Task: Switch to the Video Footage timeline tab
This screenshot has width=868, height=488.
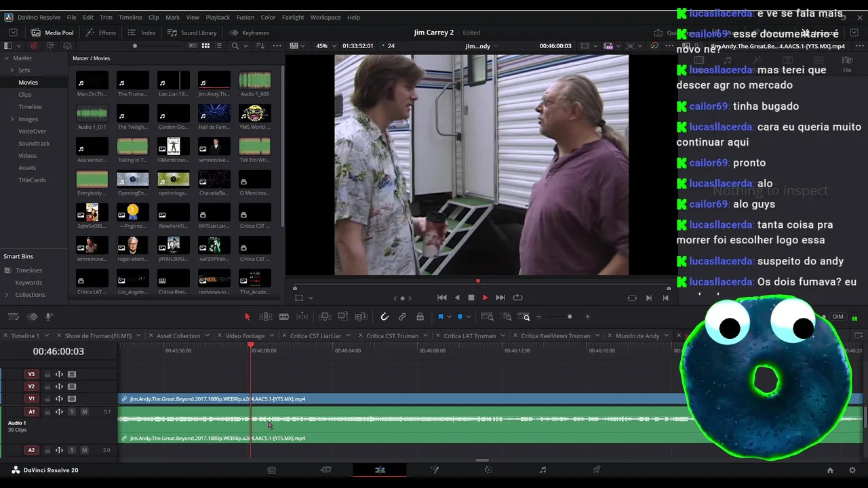Action: pos(245,335)
